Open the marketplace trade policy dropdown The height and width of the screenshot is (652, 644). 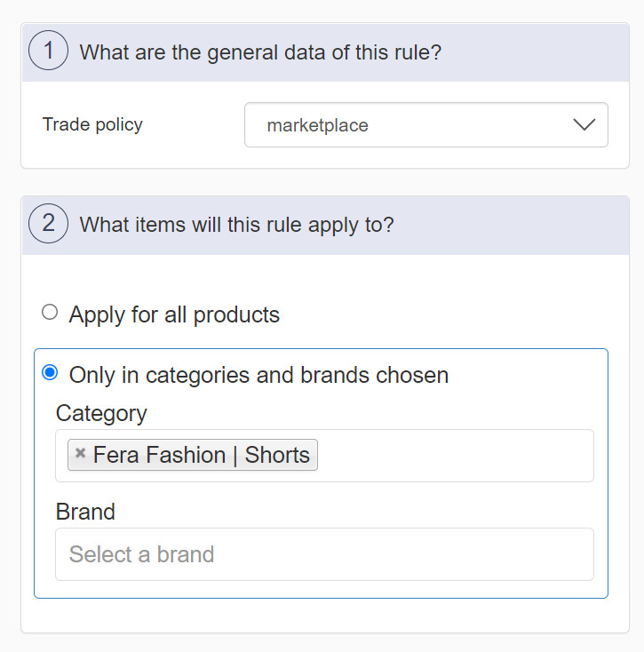click(425, 125)
